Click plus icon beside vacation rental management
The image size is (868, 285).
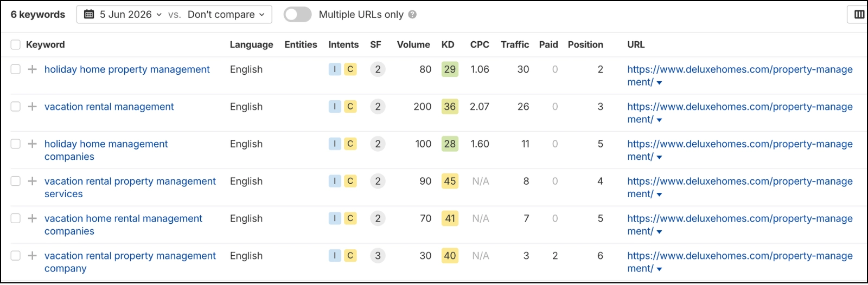[x=33, y=107]
